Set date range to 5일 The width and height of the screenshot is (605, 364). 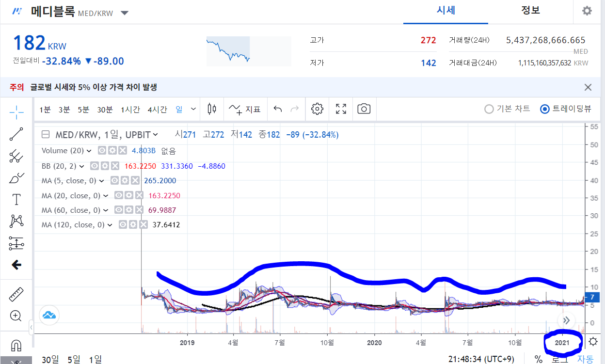(74, 359)
